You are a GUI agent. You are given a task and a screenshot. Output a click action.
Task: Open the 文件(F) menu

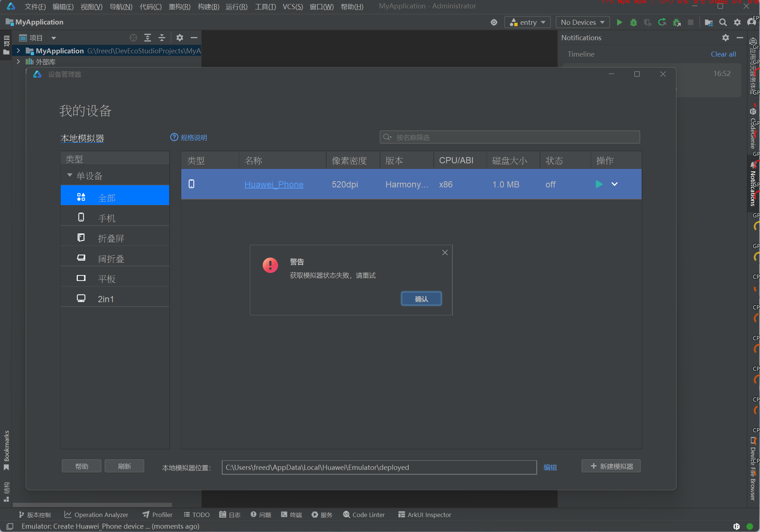[35, 7]
